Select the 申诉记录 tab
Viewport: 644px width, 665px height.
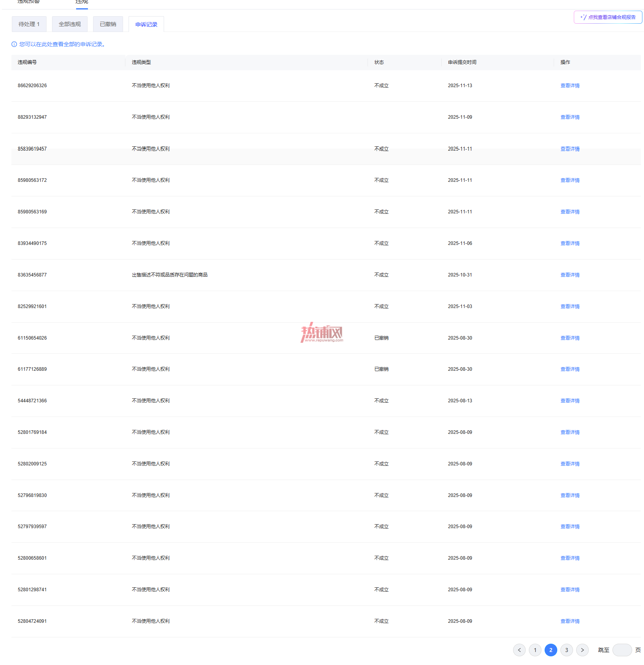146,24
